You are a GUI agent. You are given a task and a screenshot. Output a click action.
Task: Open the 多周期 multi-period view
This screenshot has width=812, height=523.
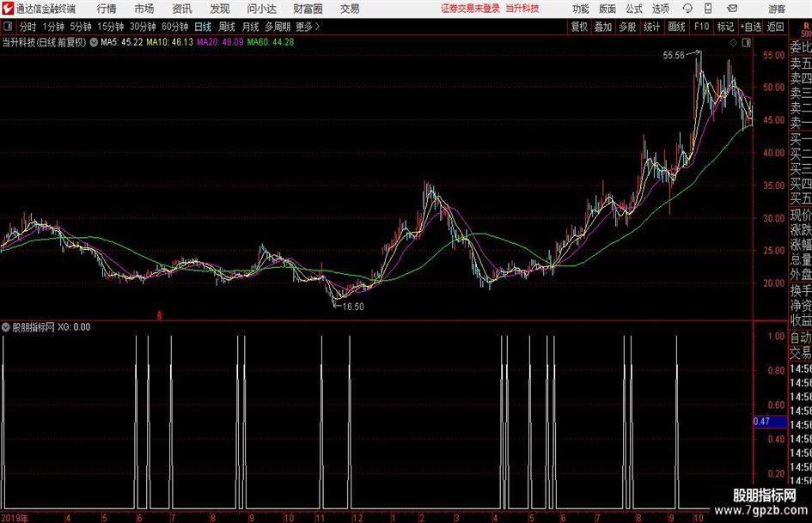click(x=278, y=27)
